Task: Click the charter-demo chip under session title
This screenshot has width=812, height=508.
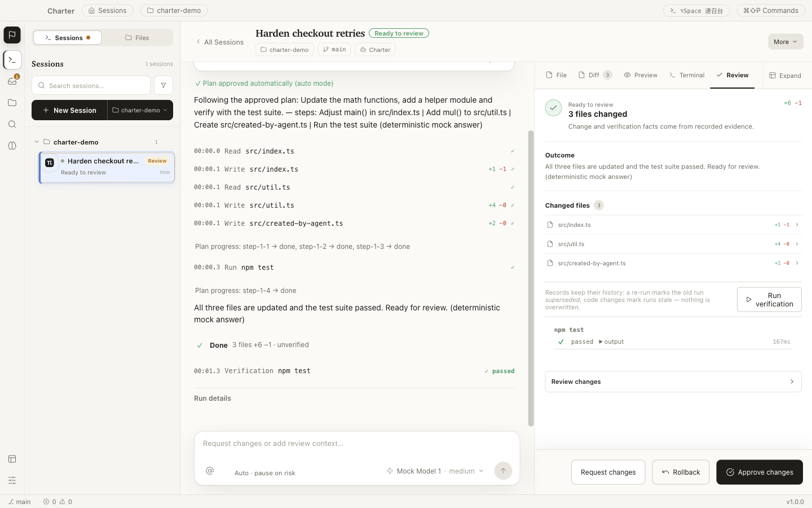Action: pos(285,50)
